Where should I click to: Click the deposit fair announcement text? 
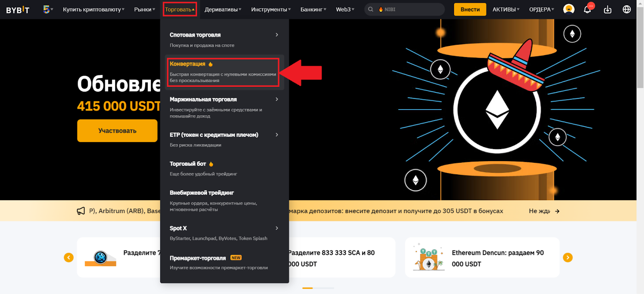point(396,211)
